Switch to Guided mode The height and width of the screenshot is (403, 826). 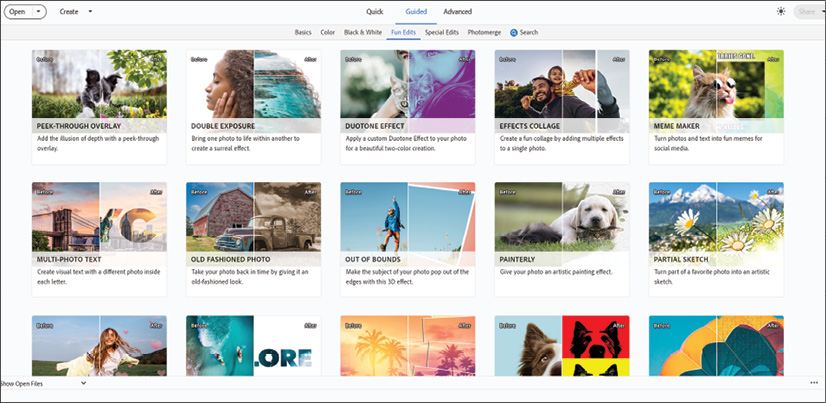click(416, 12)
